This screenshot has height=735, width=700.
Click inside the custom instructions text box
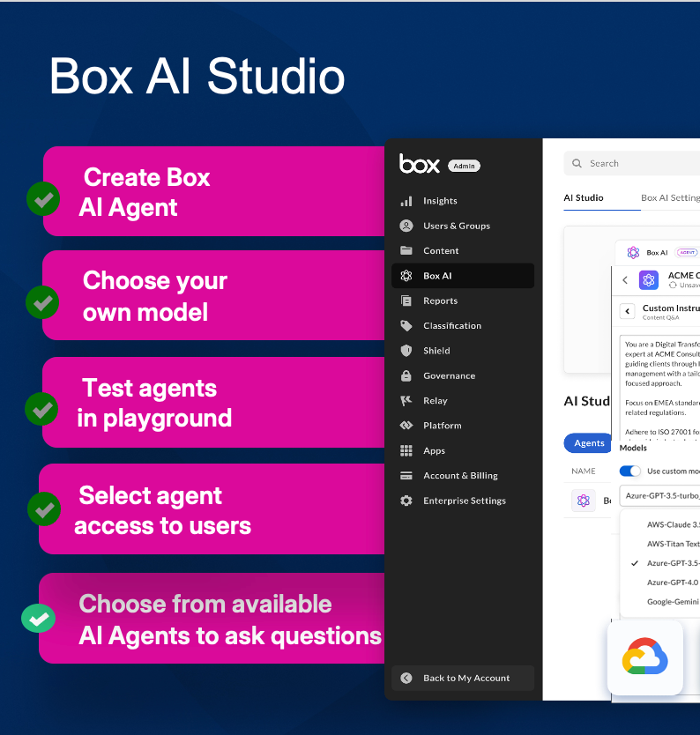tap(659, 387)
